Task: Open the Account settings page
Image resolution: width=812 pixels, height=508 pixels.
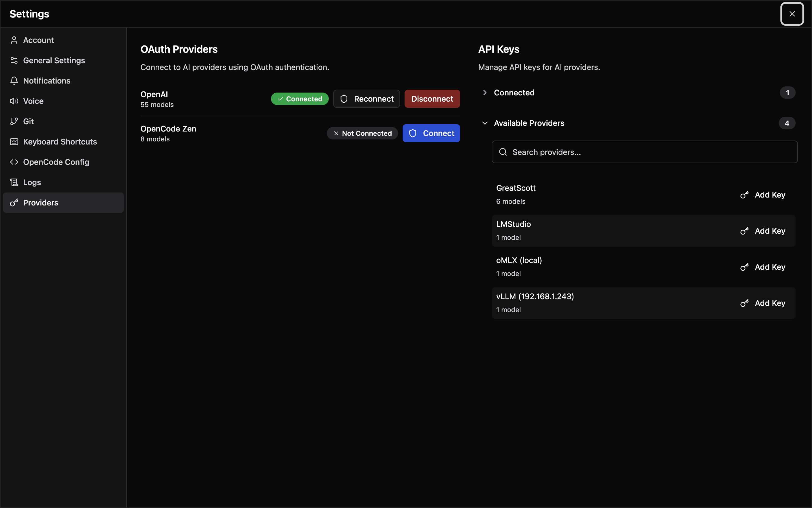Action: (63, 40)
